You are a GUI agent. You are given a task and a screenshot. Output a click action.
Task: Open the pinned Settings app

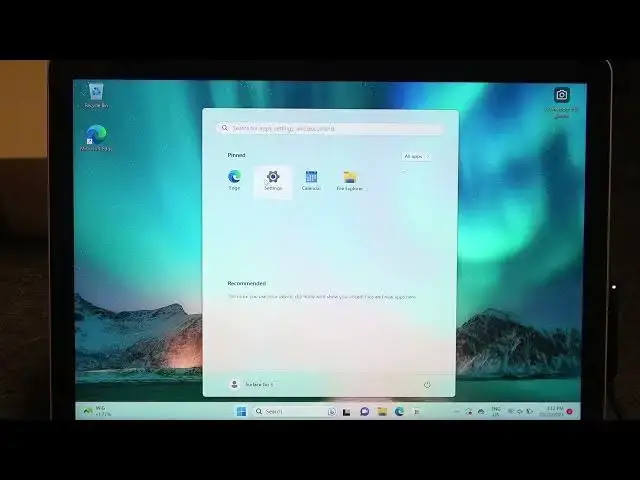[x=273, y=181]
